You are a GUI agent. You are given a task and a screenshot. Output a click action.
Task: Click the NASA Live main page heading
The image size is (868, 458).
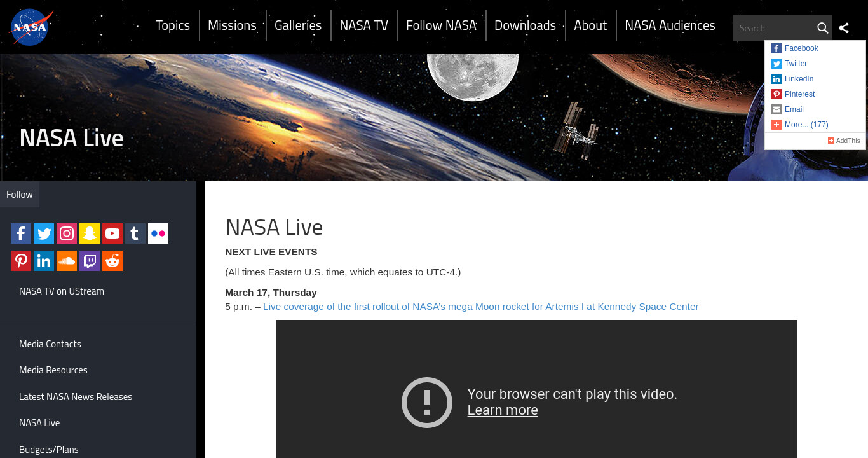point(274,227)
